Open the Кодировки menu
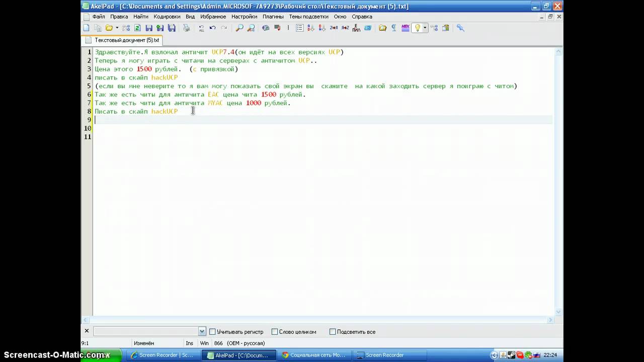The width and height of the screenshot is (644, 362). [167, 17]
